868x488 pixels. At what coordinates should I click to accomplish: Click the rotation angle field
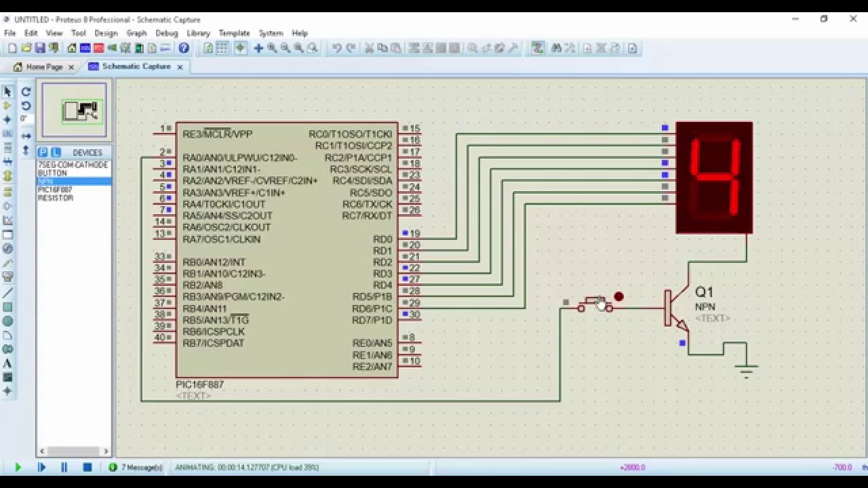26,119
